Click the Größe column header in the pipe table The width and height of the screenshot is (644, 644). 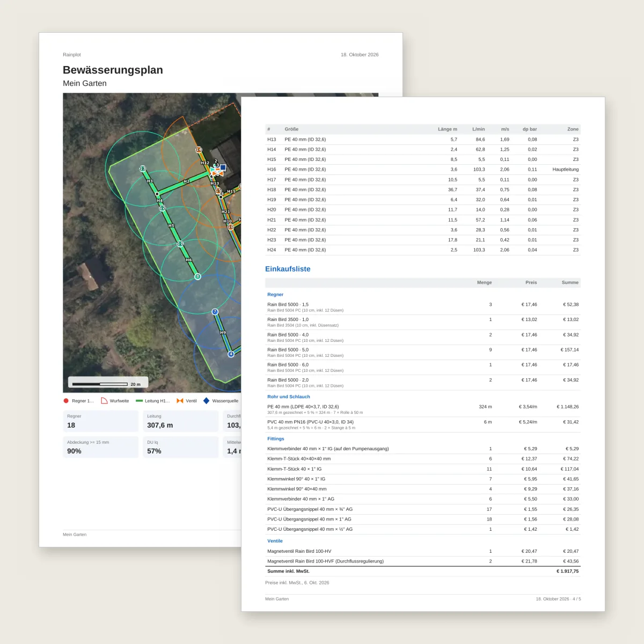(291, 129)
